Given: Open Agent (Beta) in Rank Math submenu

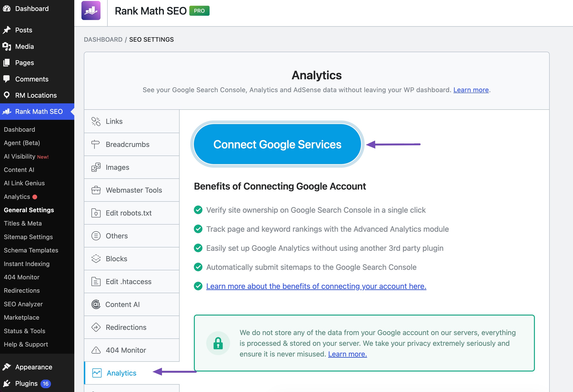Looking at the screenshot, I should point(22,143).
